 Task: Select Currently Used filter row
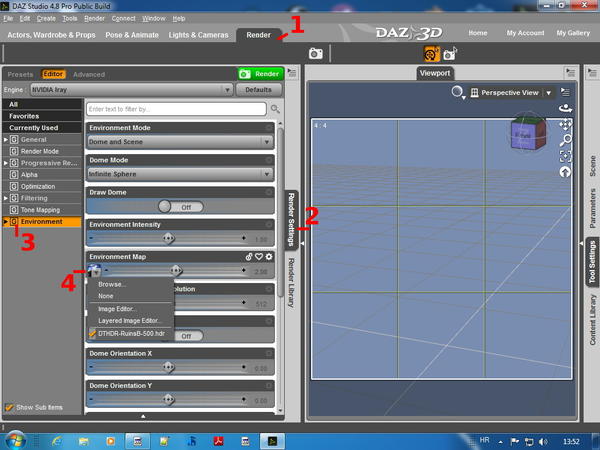point(42,128)
